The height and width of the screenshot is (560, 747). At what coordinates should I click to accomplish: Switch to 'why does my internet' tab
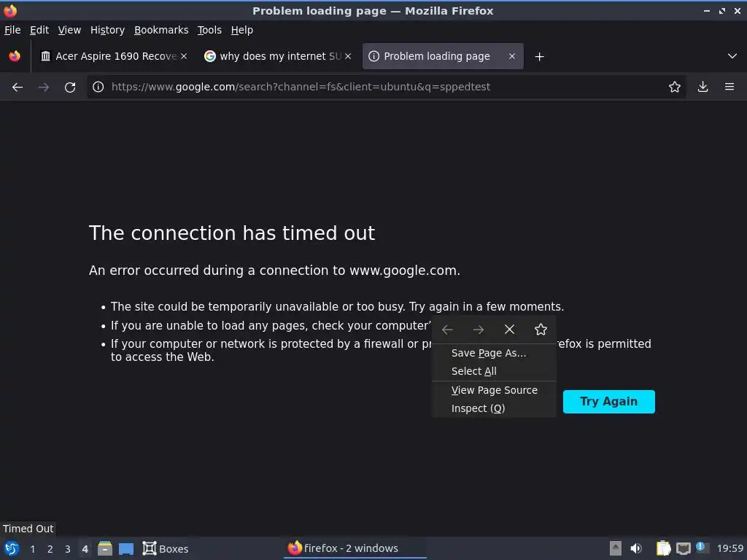(279, 56)
